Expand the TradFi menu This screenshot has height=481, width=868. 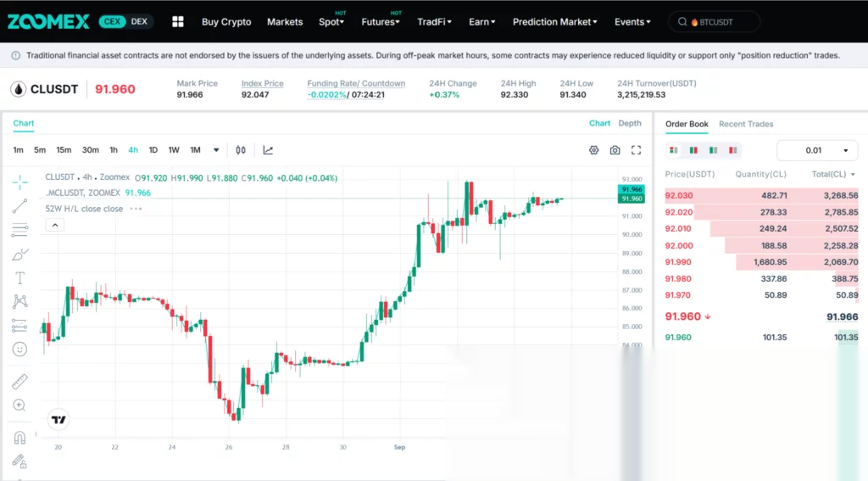[434, 21]
